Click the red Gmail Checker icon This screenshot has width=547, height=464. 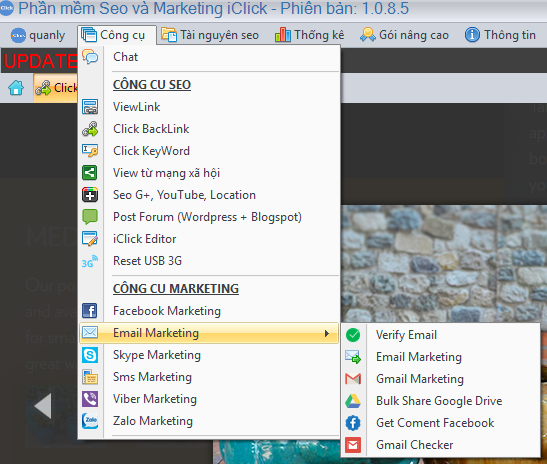click(x=353, y=445)
